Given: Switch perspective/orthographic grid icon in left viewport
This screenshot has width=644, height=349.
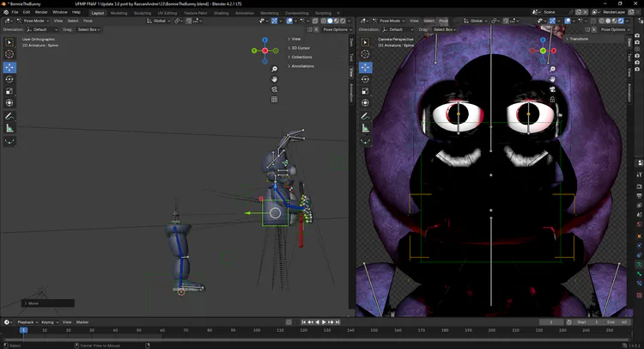Looking at the screenshot, I should pos(275,100).
